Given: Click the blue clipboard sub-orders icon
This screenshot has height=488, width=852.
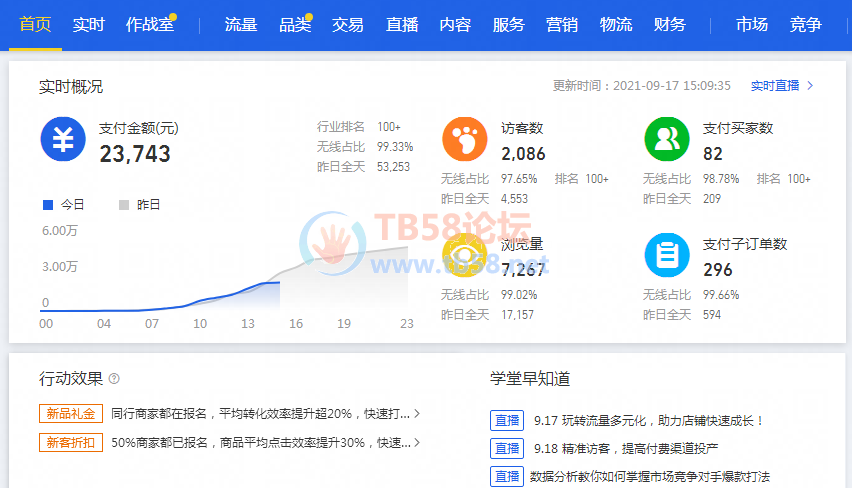Looking at the screenshot, I should coord(667,254).
